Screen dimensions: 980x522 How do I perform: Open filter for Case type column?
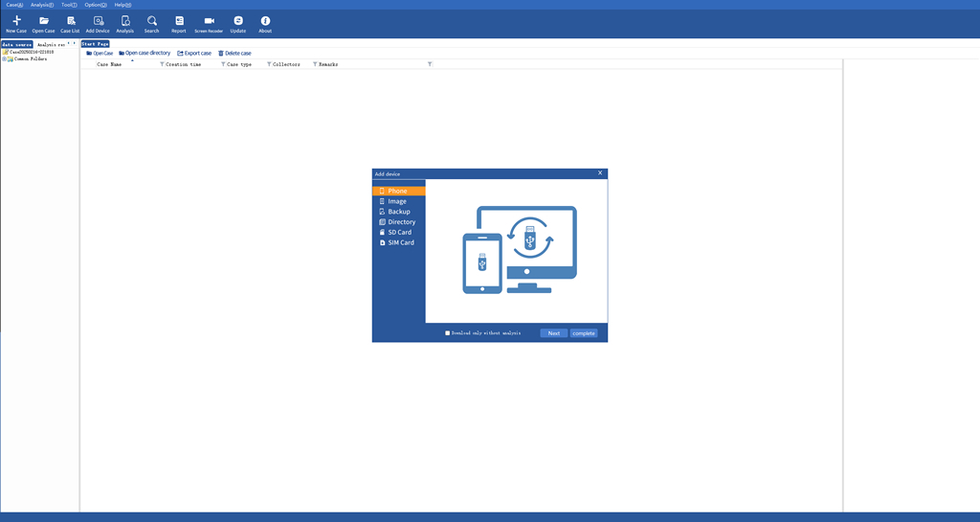pos(223,64)
